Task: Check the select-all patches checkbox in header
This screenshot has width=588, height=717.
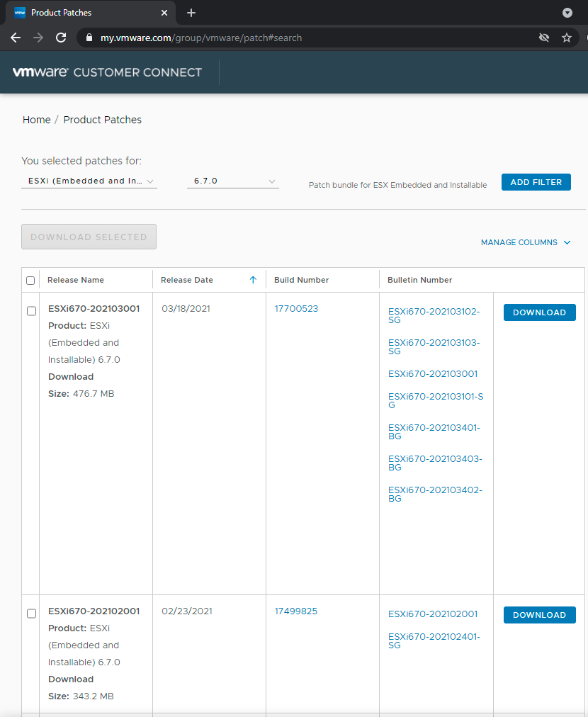Action: coord(30,280)
